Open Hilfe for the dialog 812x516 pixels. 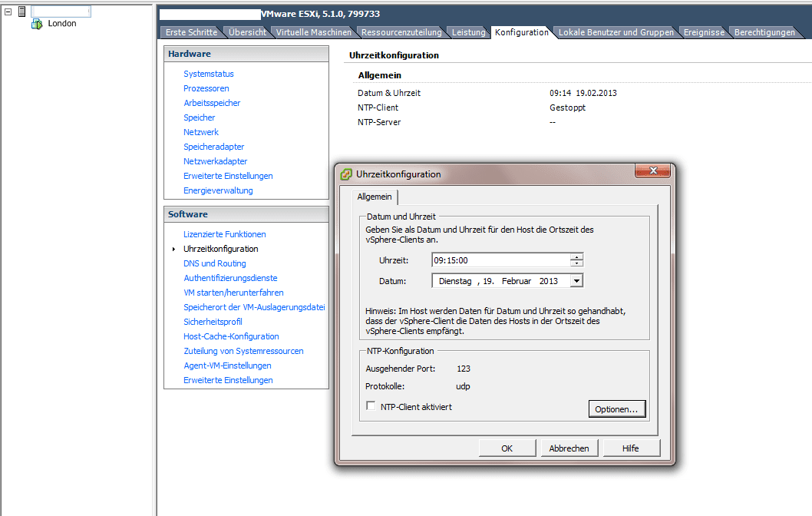631,448
